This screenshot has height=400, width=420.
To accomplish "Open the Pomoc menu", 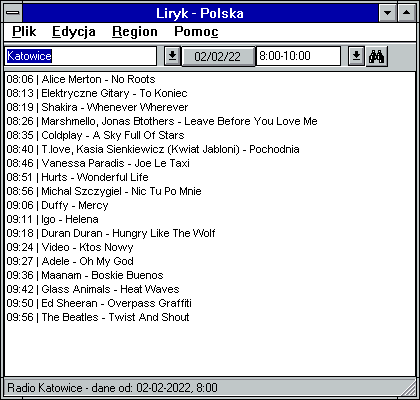I will [x=196, y=32].
